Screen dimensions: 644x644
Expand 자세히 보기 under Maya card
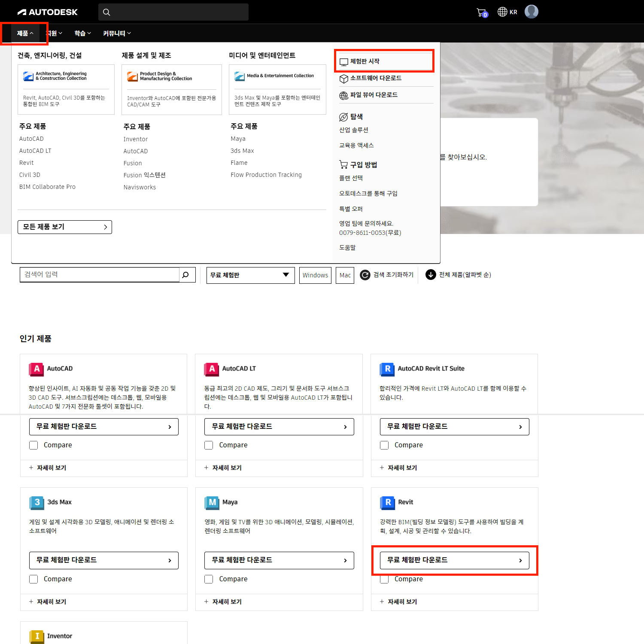[x=223, y=602]
